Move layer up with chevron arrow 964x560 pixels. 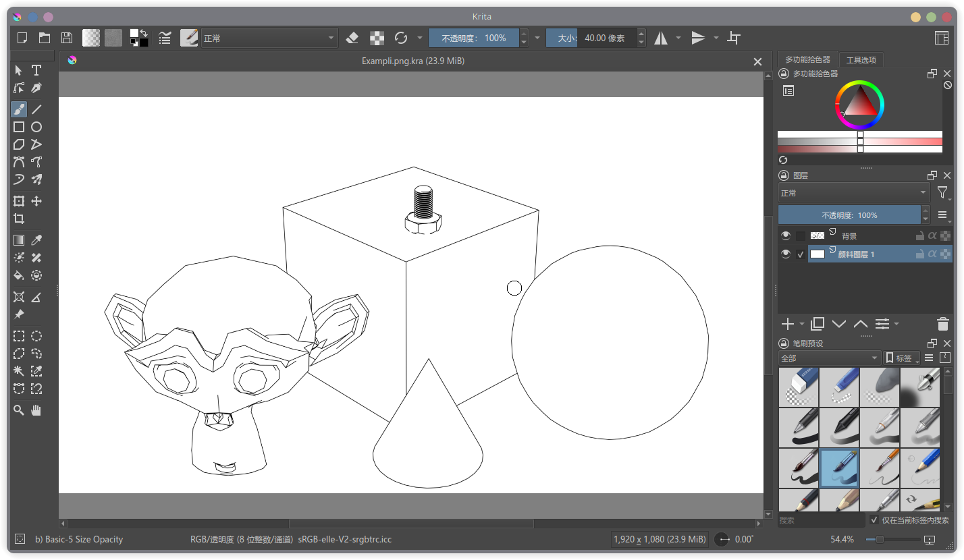pyautogui.click(x=861, y=324)
